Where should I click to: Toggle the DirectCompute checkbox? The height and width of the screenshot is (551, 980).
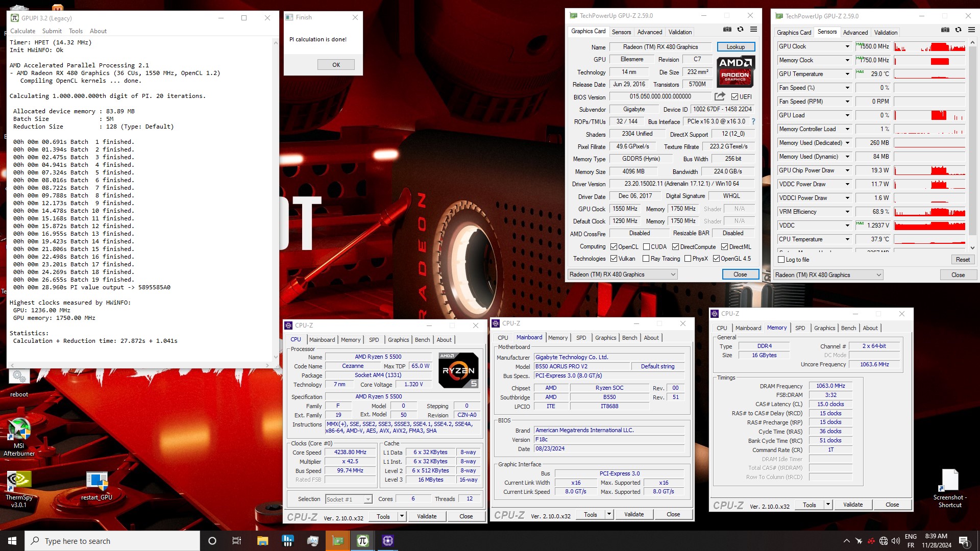pos(675,247)
